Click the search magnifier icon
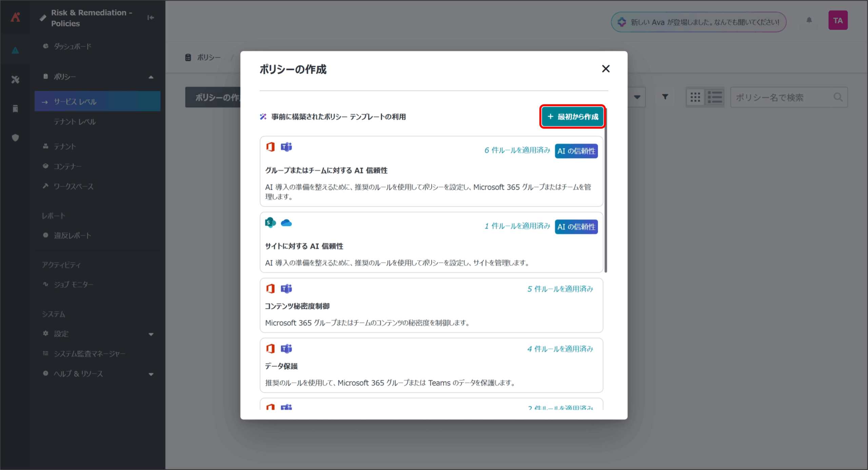The height and width of the screenshot is (470, 868). point(838,97)
